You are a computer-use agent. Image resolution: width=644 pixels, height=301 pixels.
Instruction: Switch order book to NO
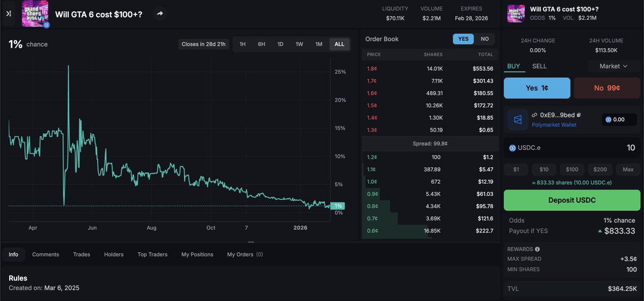click(485, 39)
